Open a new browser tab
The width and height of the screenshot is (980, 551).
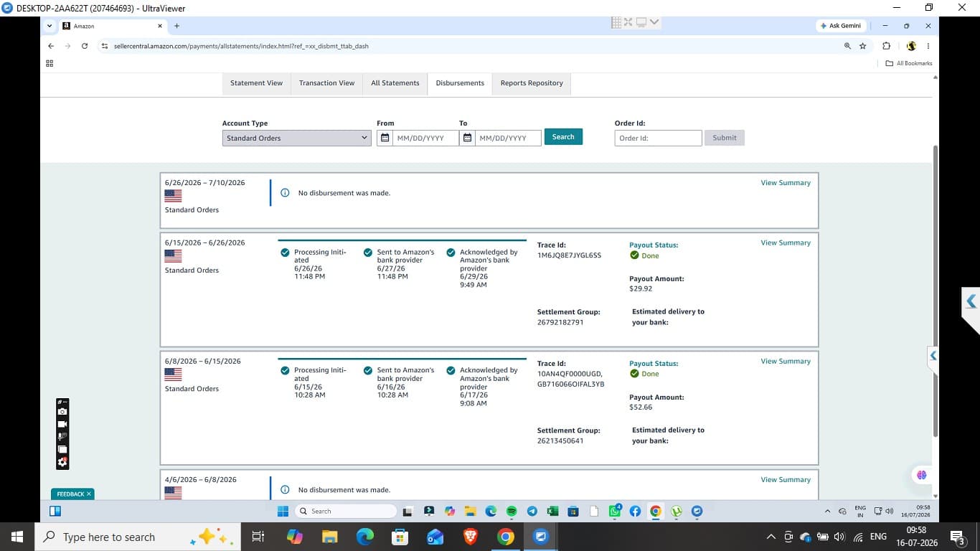[x=176, y=26]
